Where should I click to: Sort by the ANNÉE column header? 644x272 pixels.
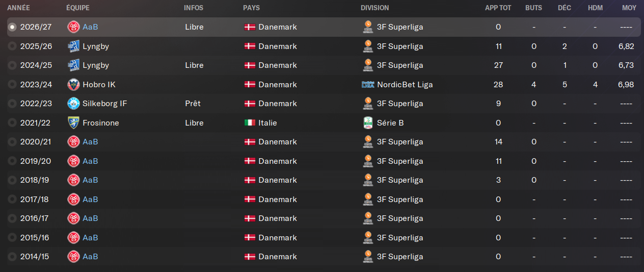click(18, 8)
